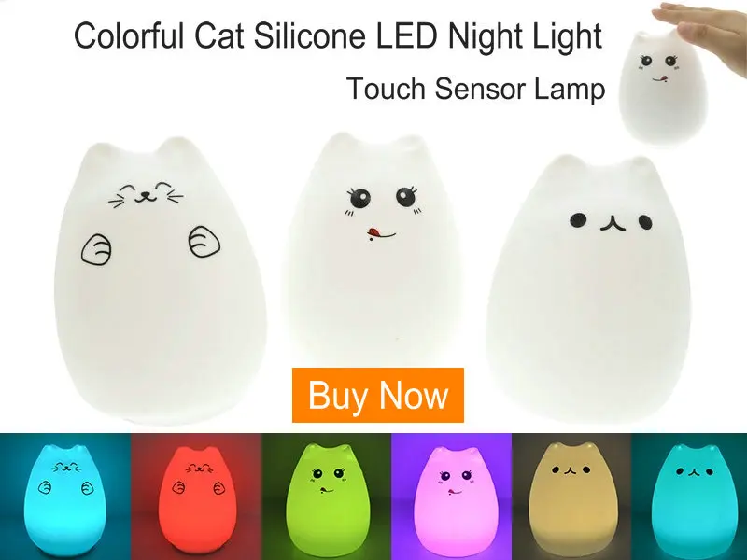Screen dimensions: 747x560
Task: Select the purple-pink glowing cat lamp thumbnail
Action: click(452, 497)
